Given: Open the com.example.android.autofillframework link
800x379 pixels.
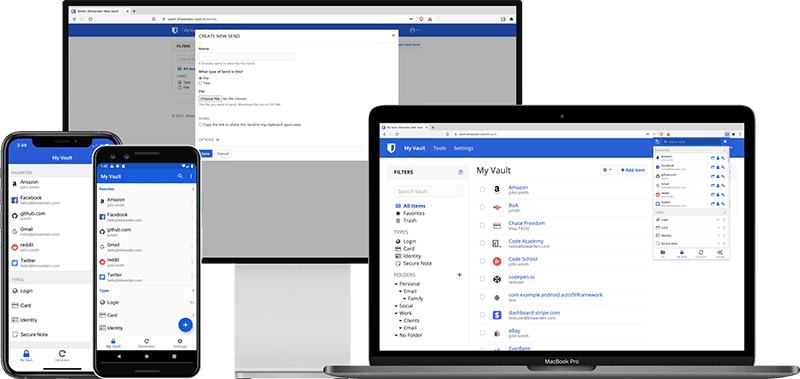Looking at the screenshot, I should pos(556,295).
